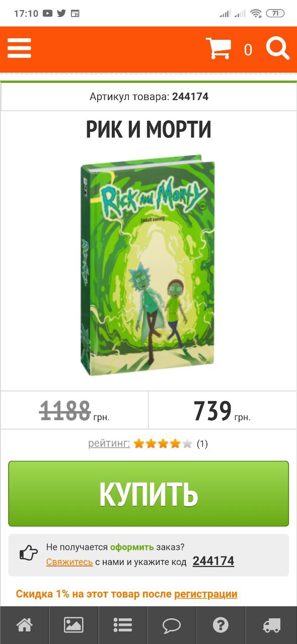Tap the search magnifier icon
The image size is (297, 644).
278,49
